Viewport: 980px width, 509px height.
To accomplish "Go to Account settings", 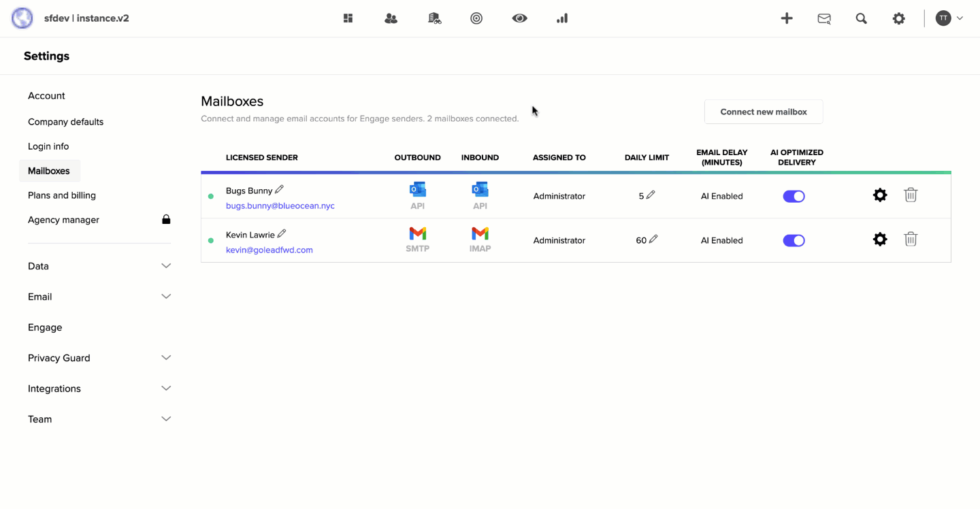I will pyautogui.click(x=46, y=96).
